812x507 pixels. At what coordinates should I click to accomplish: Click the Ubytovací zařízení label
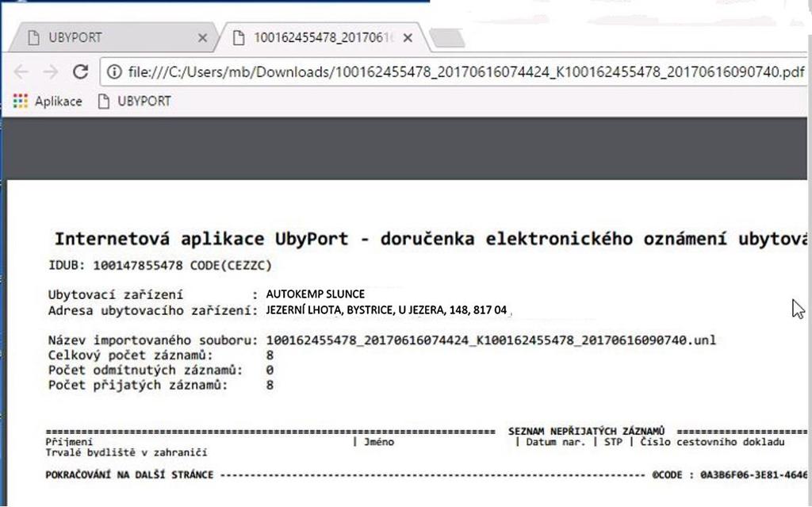[116, 294]
